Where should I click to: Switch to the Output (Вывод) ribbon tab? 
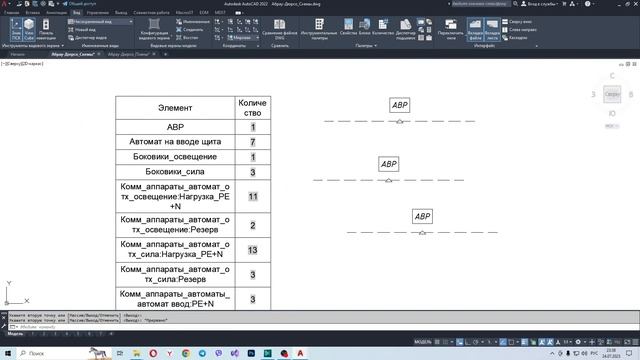pos(121,13)
